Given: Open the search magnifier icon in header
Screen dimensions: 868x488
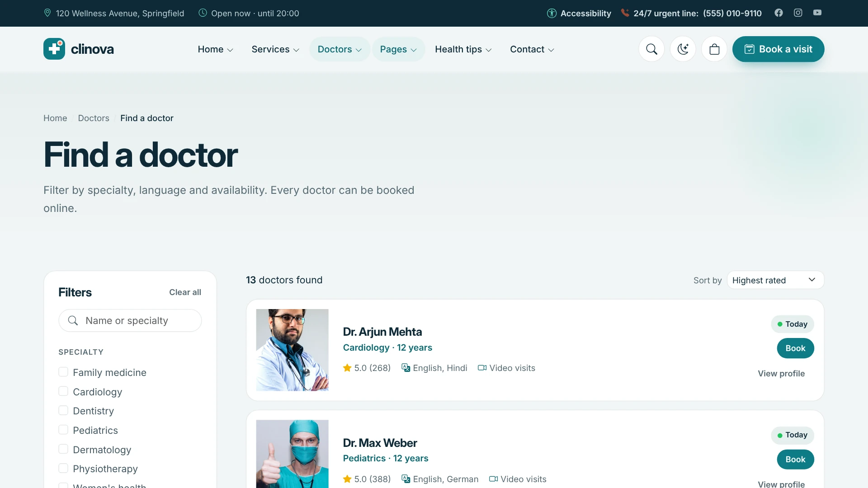Looking at the screenshot, I should point(651,49).
